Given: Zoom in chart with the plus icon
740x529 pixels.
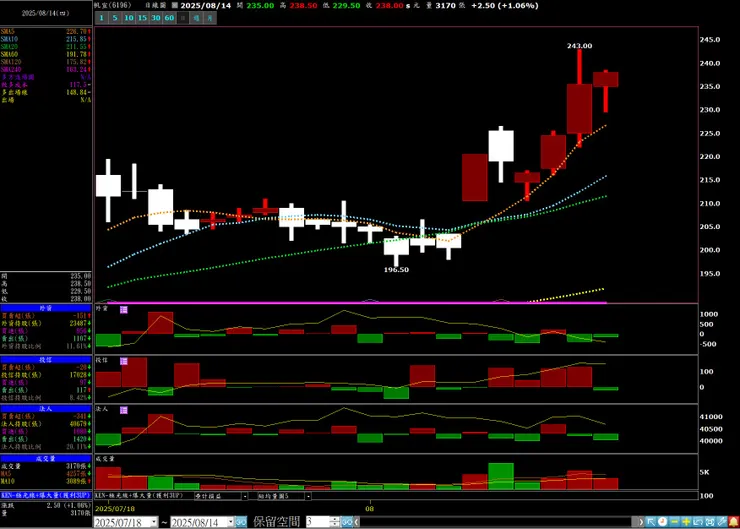Looking at the screenshot, I should 686,522.
